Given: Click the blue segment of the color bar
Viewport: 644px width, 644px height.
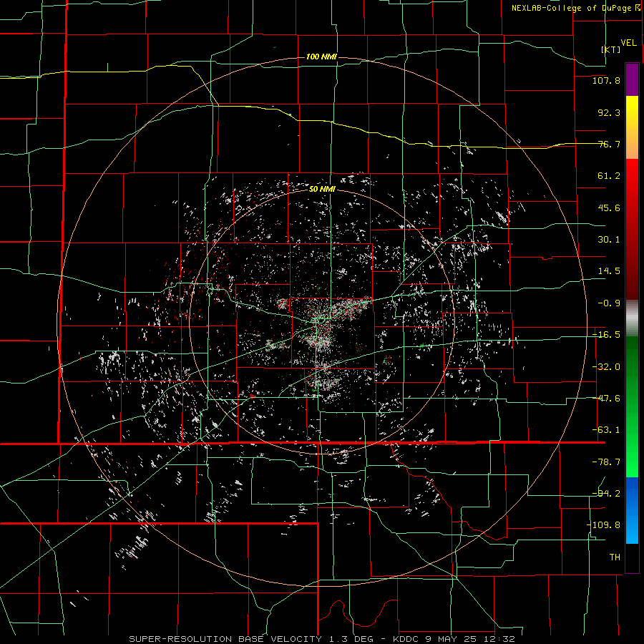Looking at the screenshot, I should pyautogui.click(x=632, y=510).
